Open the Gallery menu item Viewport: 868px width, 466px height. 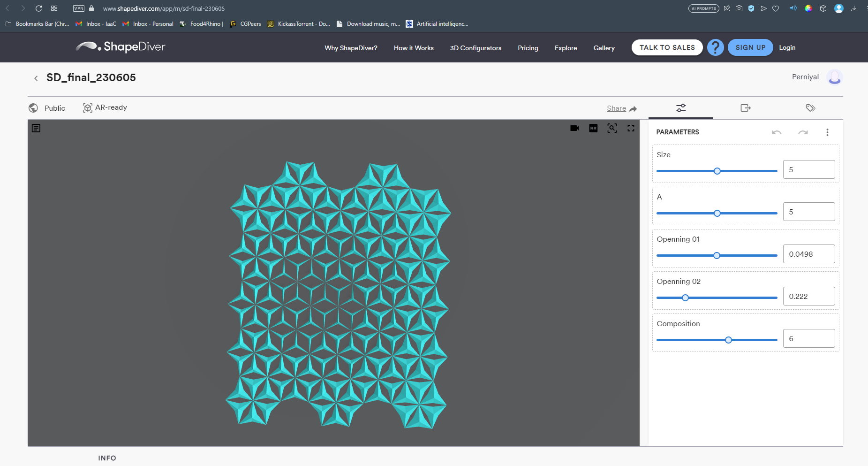coord(604,47)
